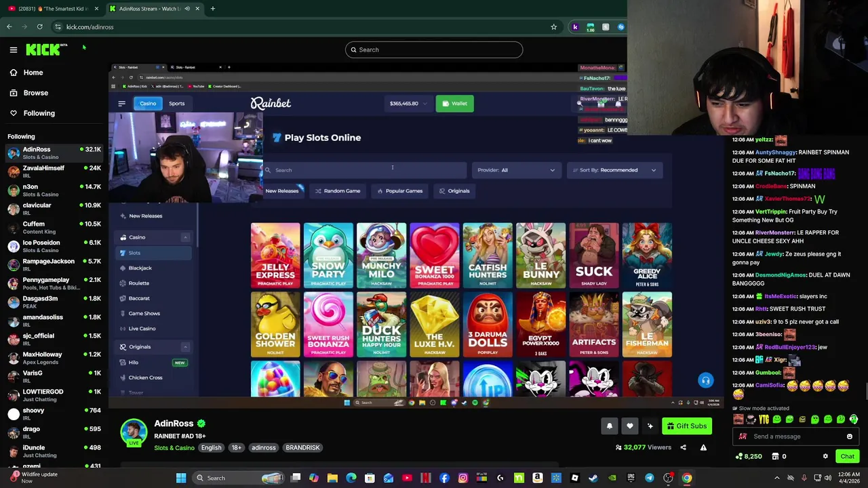Click Popular Games filter in Rainbet

(399, 191)
